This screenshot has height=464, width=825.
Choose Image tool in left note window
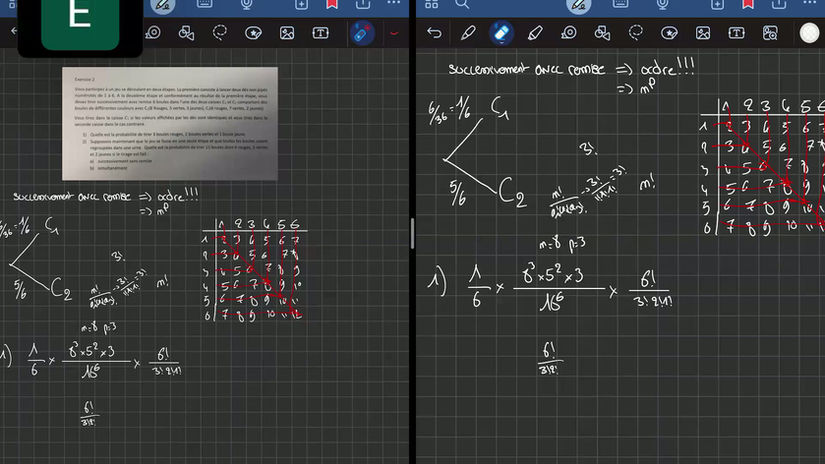click(287, 33)
